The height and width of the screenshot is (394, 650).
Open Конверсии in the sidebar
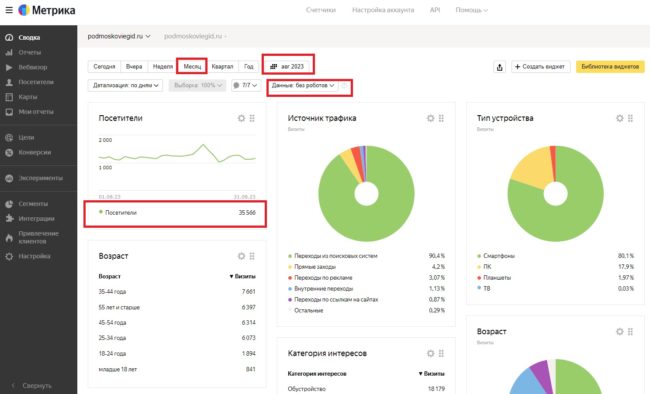(35, 152)
